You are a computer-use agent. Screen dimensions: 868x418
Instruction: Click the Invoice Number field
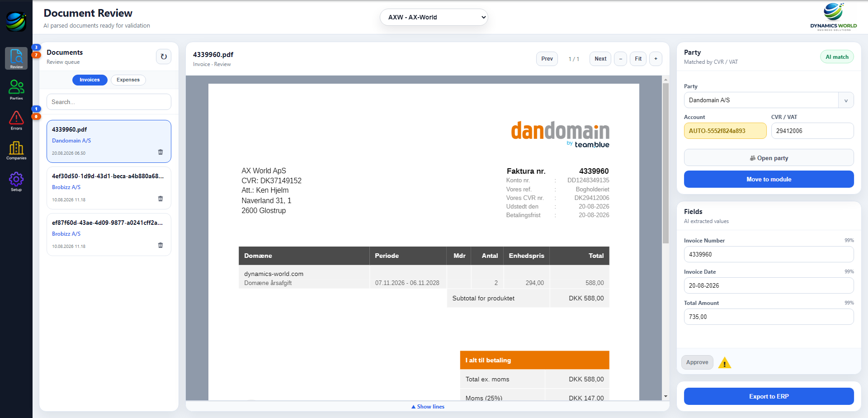(x=769, y=254)
